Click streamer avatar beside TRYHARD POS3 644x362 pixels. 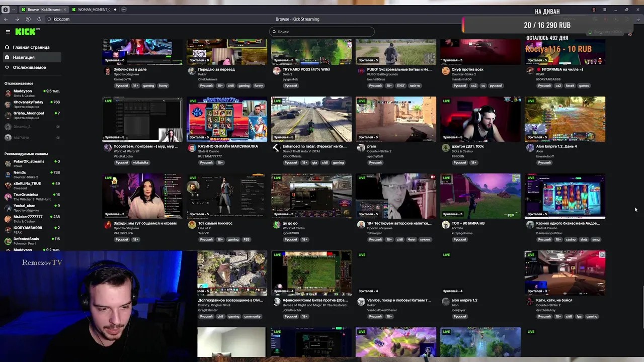click(276, 71)
